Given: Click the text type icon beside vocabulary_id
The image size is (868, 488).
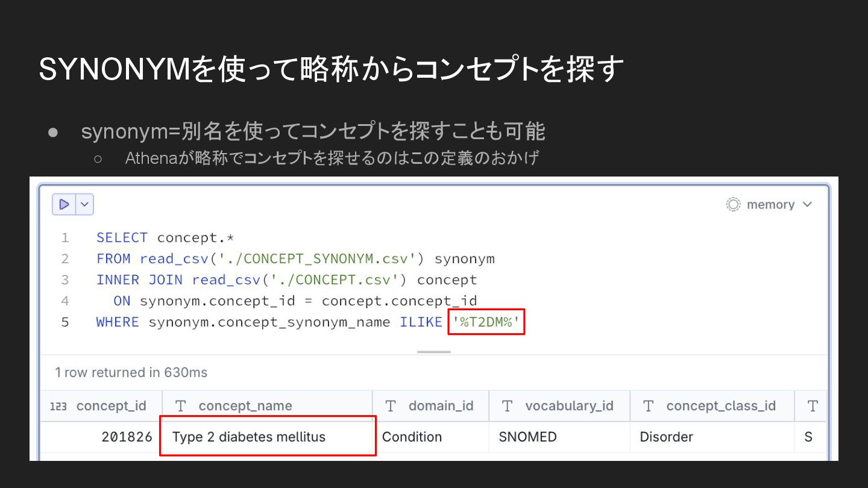Looking at the screenshot, I should click(507, 406).
